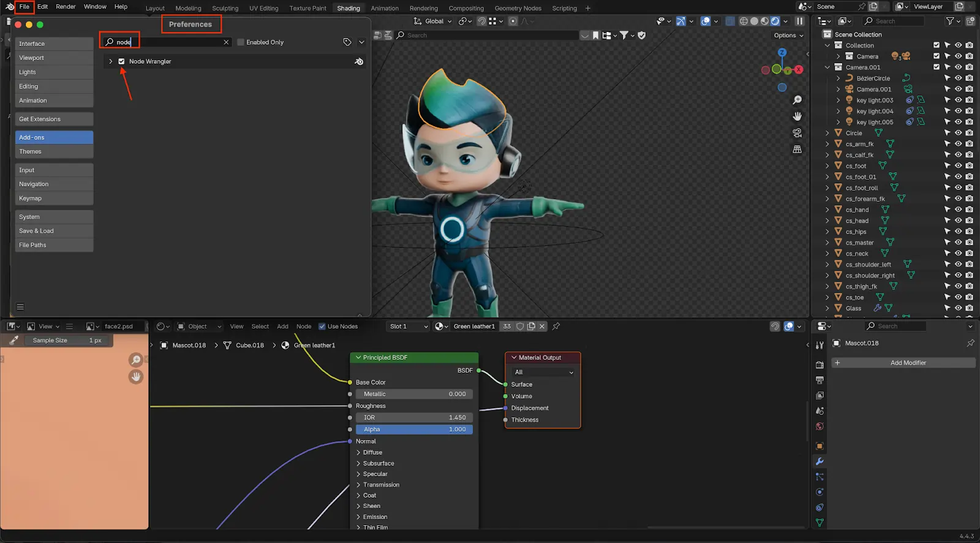Viewport: 980px width, 543px height.
Task: Open the Object shader type dropdown
Action: (199, 327)
